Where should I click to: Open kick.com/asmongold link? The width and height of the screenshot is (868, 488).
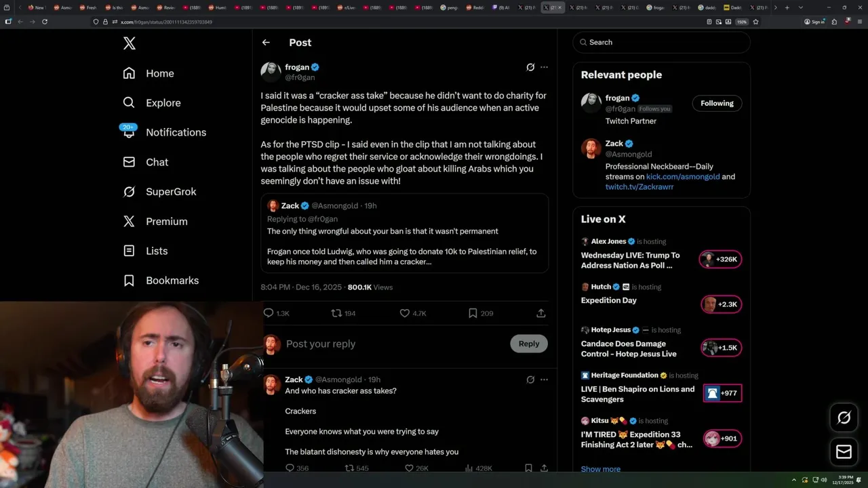[683, 176]
